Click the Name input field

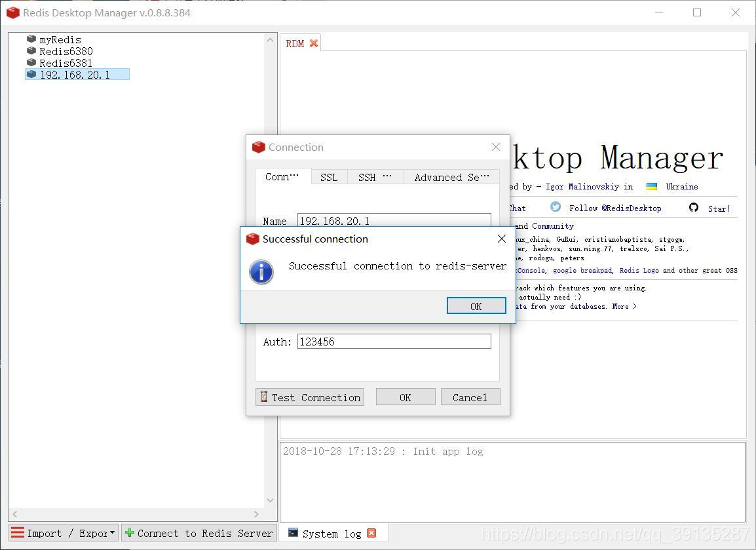point(394,220)
